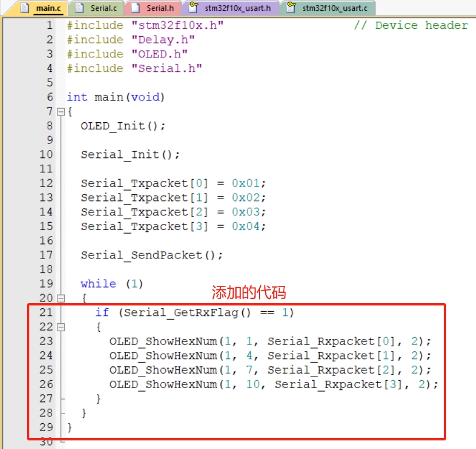Image resolution: width=476 pixels, height=449 pixels.
Task: Click 'Serial_Txpacket[3] = 0x04;' line
Action: 173,226
